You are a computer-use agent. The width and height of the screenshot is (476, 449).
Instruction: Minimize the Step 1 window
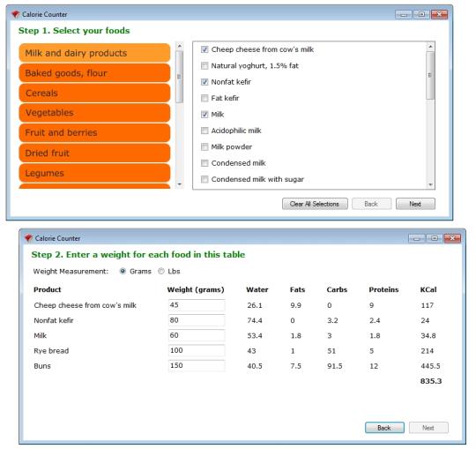coord(404,14)
